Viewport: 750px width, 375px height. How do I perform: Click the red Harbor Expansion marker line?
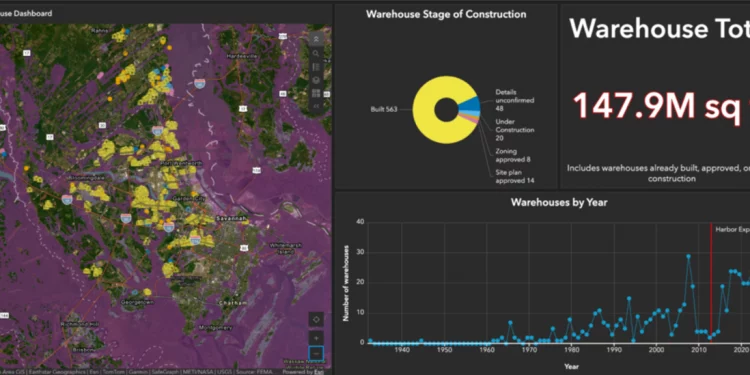click(711, 282)
